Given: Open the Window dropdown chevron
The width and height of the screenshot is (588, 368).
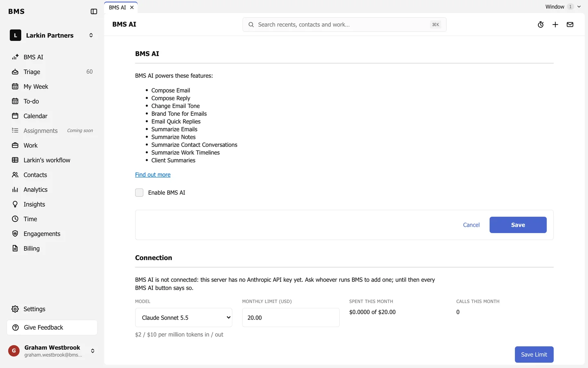Looking at the screenshot, I should pos(579,7).
